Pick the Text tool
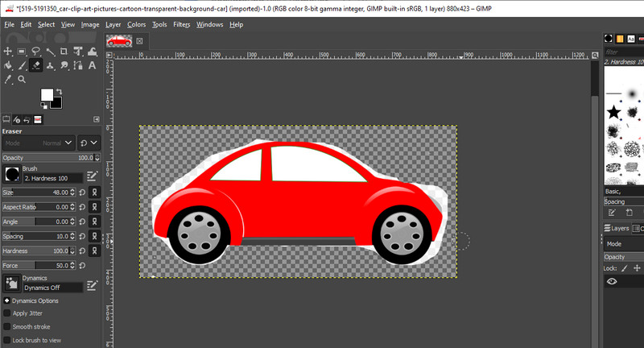This screenshot has width=644, height=348. (91, 65)
